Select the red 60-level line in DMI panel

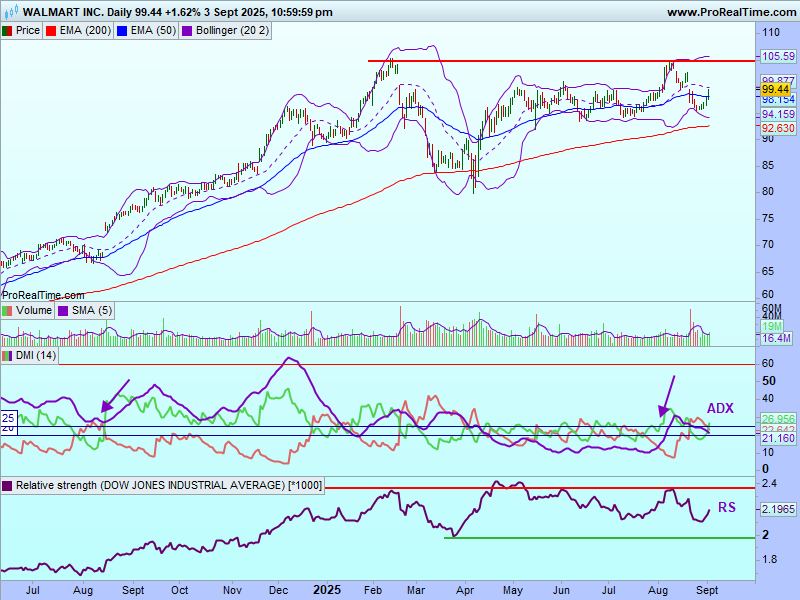(407, 364)
